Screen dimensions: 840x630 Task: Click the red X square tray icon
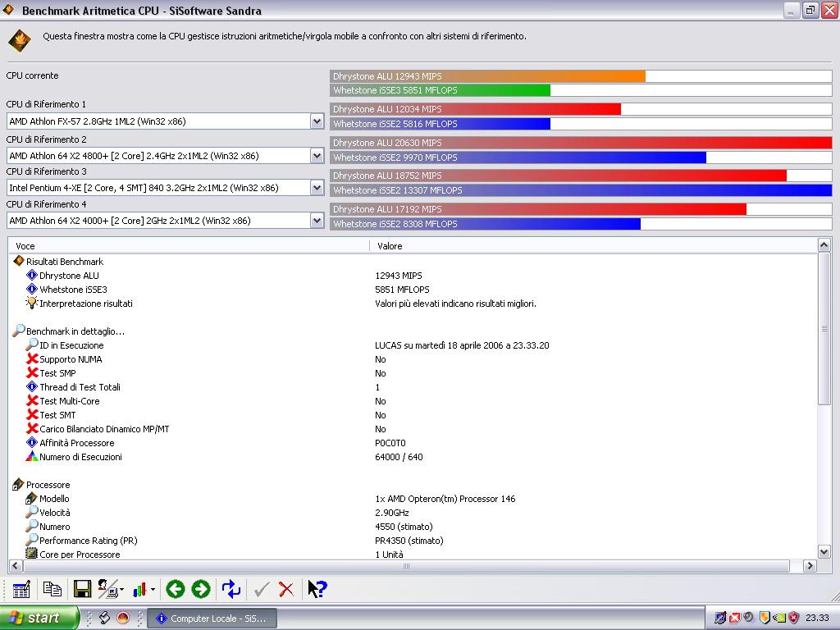[x=734, y=619]
